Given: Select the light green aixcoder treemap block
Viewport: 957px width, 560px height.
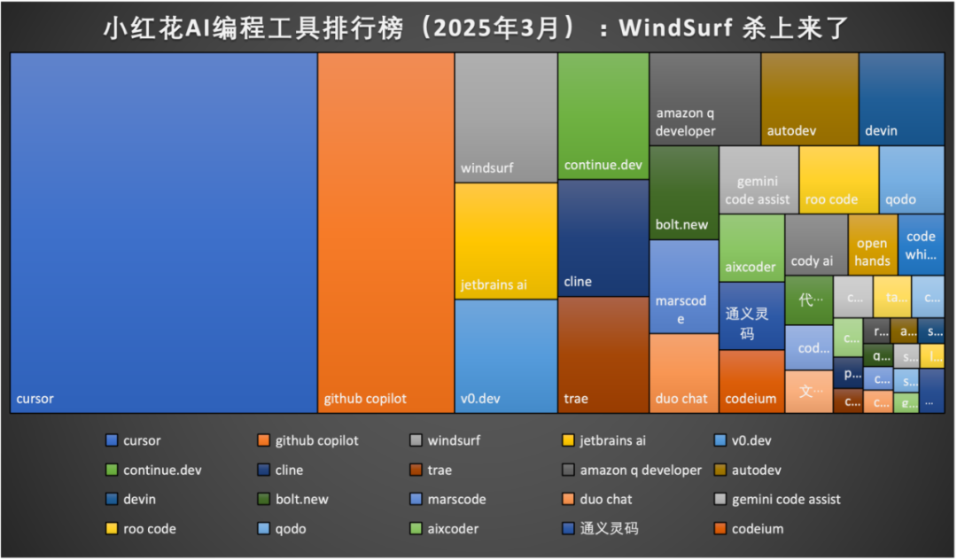Looking at the screenshot, I should click(752, 248).
